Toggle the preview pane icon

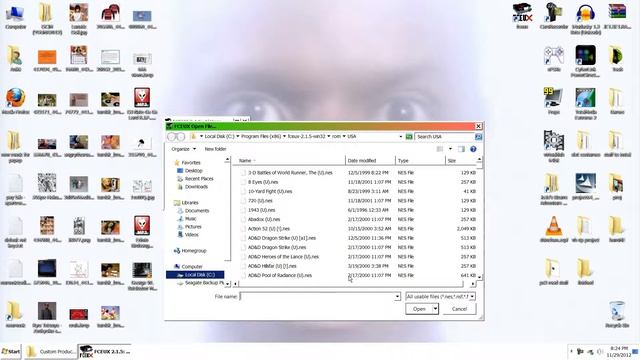click(461, 149)
